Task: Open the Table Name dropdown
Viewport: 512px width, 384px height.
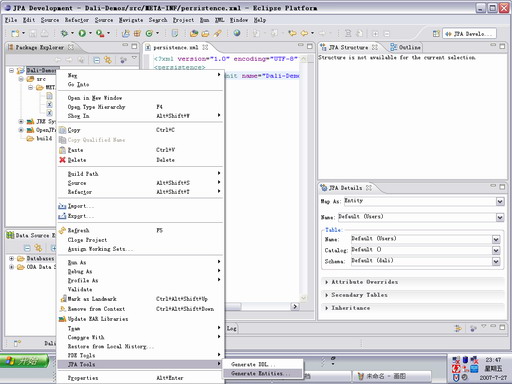Action: click(496, 239)
